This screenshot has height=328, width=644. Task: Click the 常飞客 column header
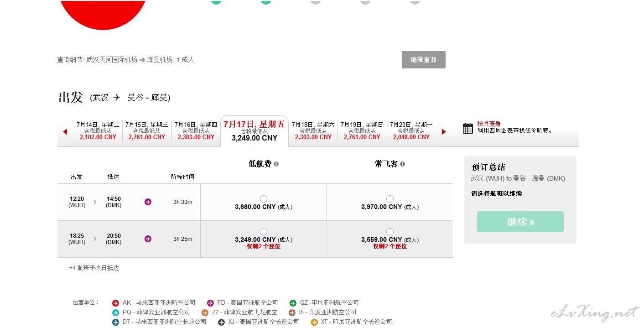[386, 164]
